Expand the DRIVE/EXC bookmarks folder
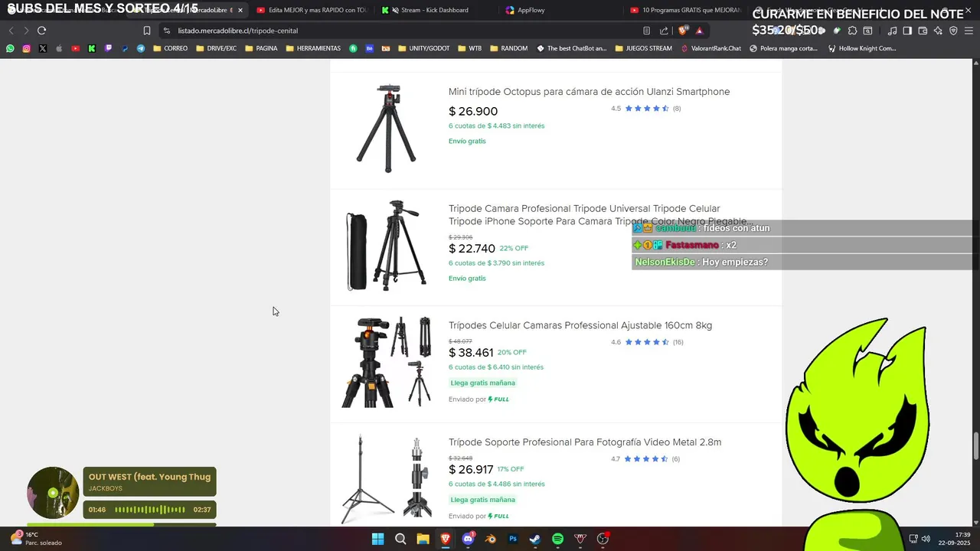The width and height of the screenshot is (980, 551). 217,48
